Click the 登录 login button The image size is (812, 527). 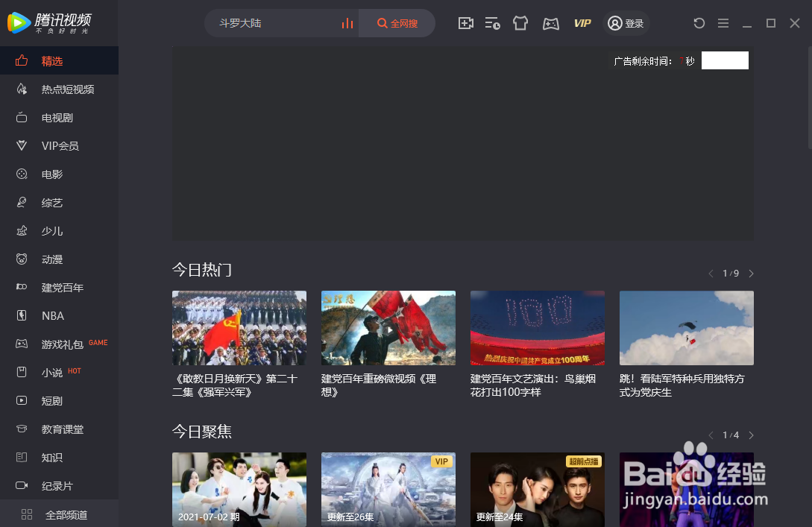[x=626, y=23]
